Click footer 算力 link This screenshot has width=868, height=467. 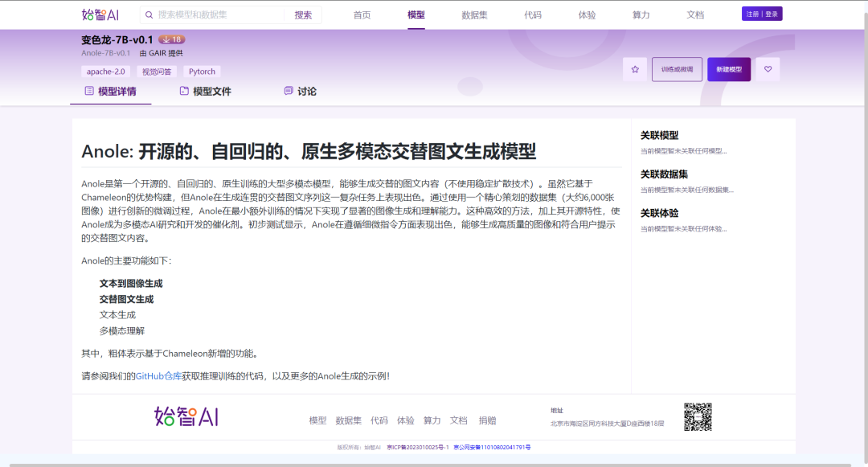coord(432,420)
